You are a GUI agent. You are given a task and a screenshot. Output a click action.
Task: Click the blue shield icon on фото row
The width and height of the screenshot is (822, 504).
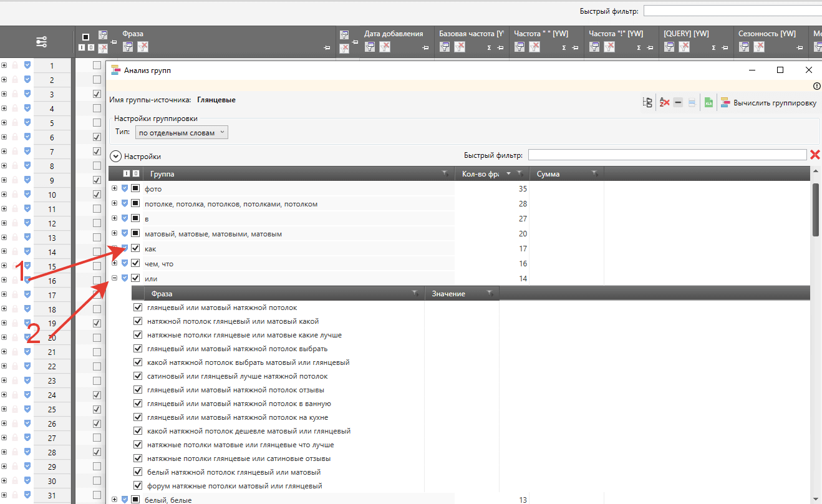point(125,188)
